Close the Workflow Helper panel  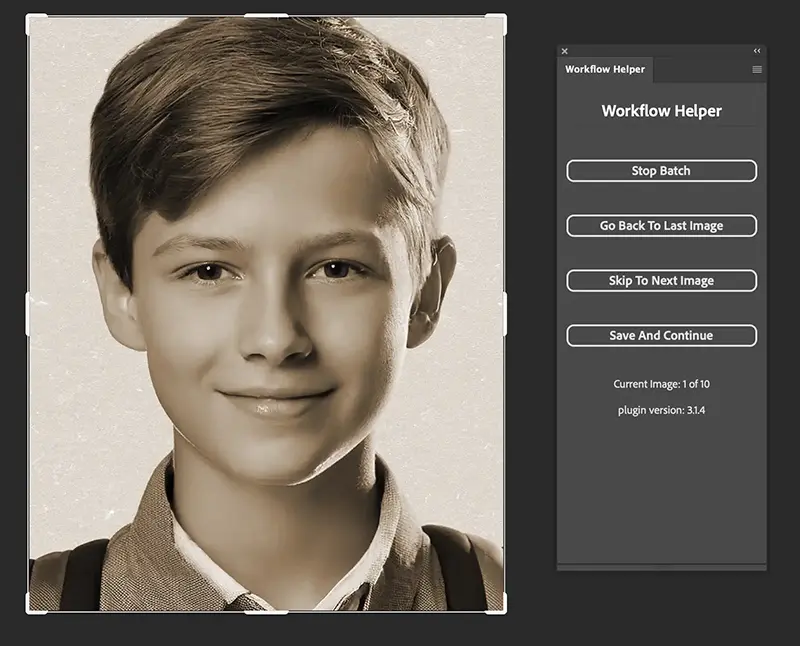pyautogui.click(x=564, y=51)
